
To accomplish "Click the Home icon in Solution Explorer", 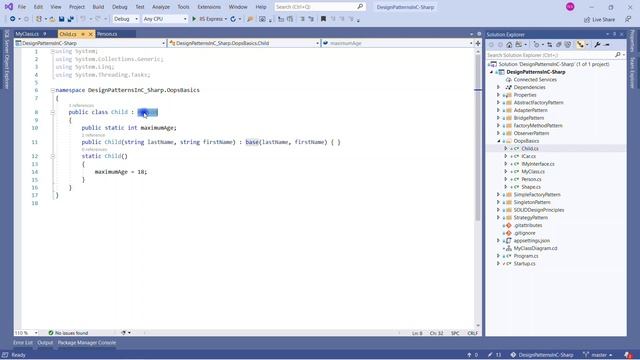I will [509, 45].
